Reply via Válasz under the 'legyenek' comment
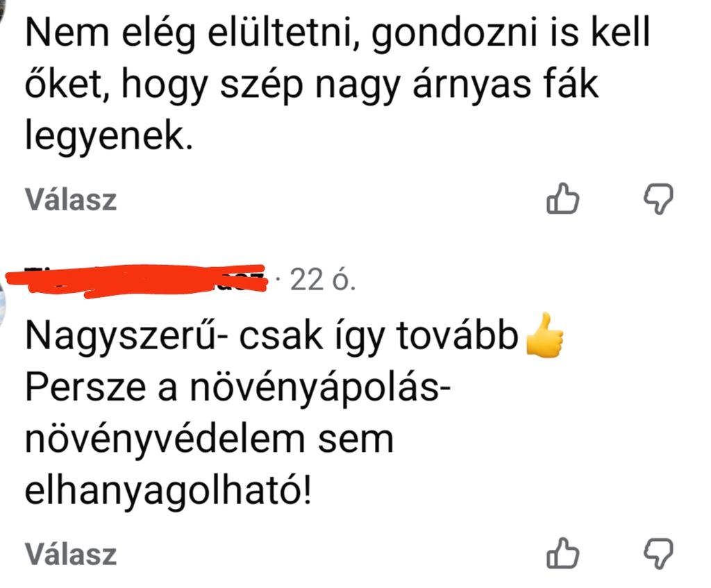This screenshot has height=588, width=711. coord(71,199)
